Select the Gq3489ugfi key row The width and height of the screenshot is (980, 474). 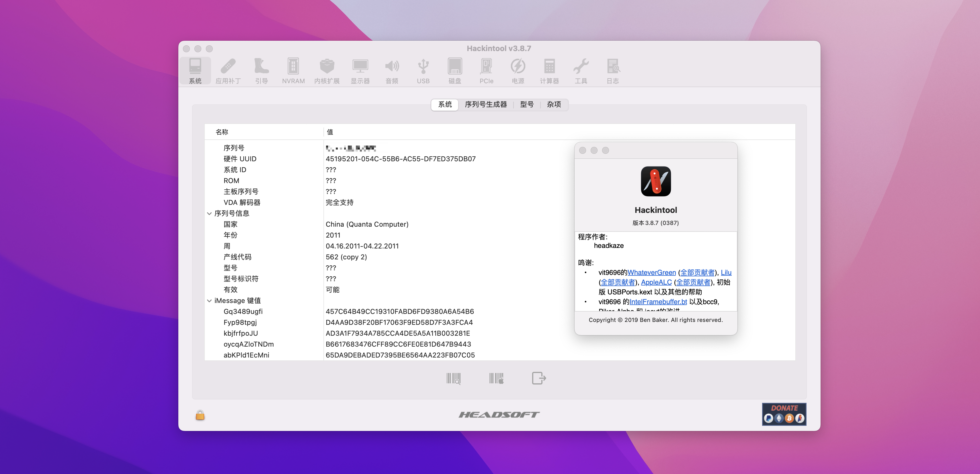click(x=499, y=311)
